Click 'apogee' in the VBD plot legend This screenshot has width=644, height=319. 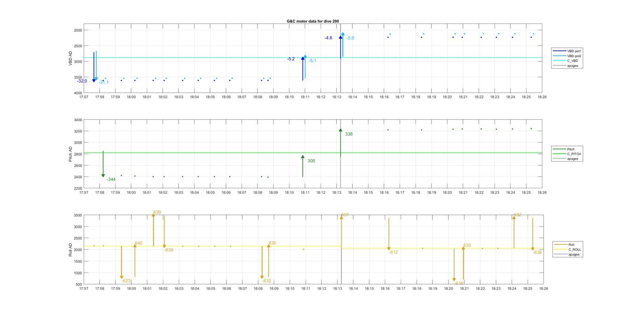click(x=572, y=66)
